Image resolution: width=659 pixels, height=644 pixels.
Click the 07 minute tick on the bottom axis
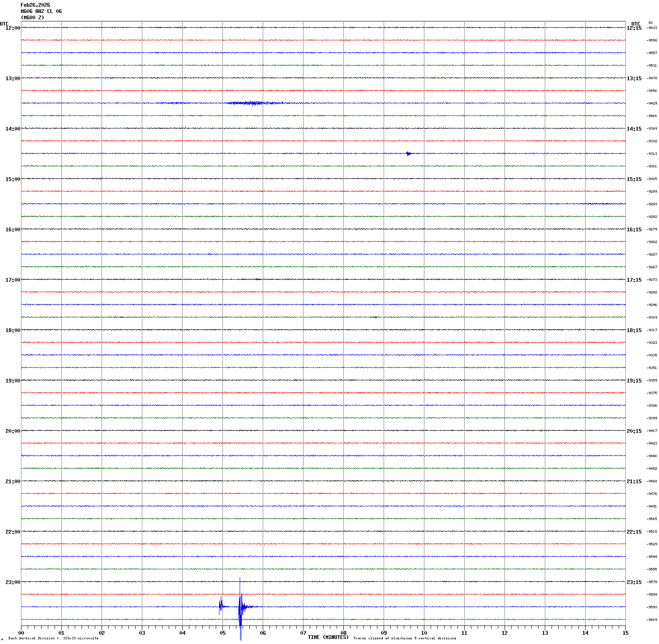point(303,633)
